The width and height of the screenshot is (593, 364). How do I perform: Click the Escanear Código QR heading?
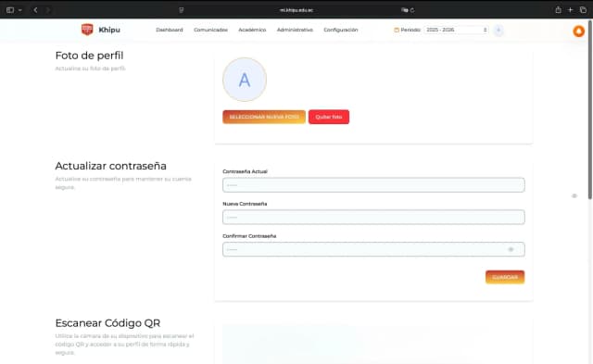pyautogui.click(x=107, y=323)
